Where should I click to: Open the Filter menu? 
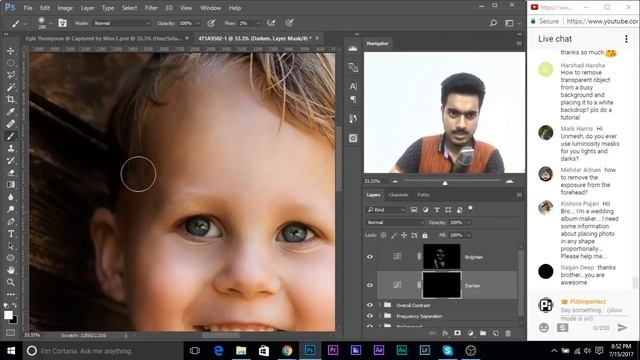(x=151, y=8)
